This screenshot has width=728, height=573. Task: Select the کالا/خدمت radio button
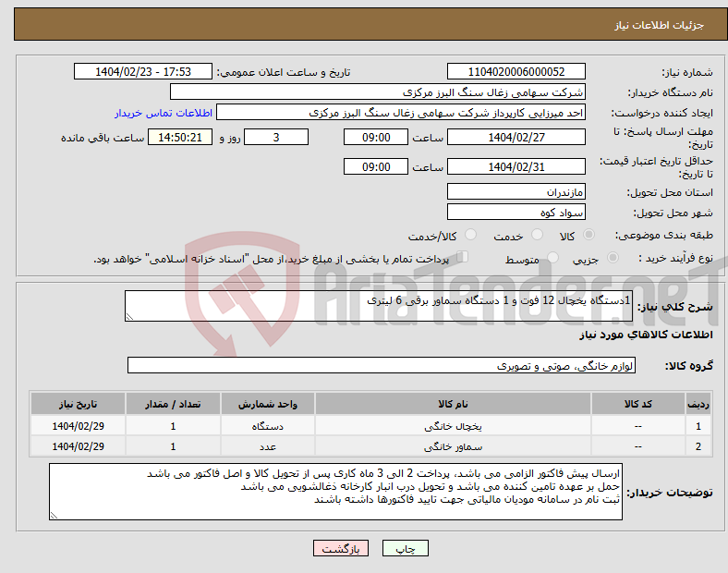coord(471,235)
